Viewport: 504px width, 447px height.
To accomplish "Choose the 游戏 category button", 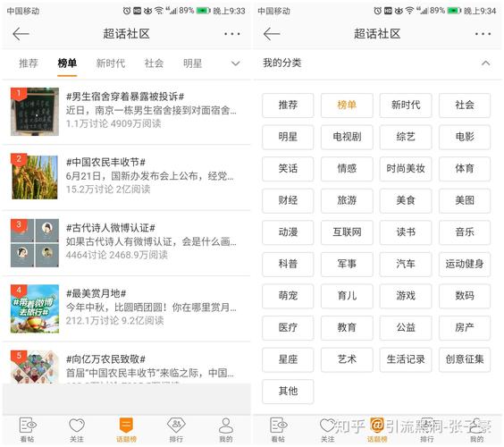I will 406,296.
